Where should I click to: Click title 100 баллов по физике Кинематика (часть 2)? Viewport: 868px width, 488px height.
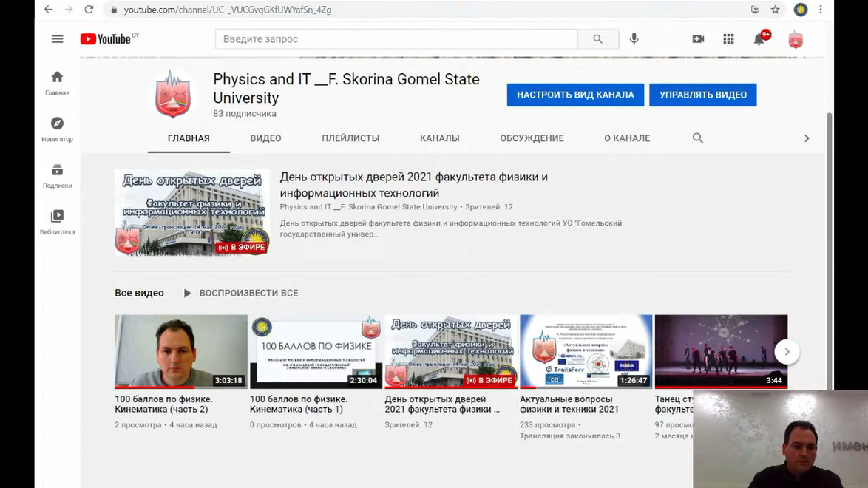[x=164, y=404]
